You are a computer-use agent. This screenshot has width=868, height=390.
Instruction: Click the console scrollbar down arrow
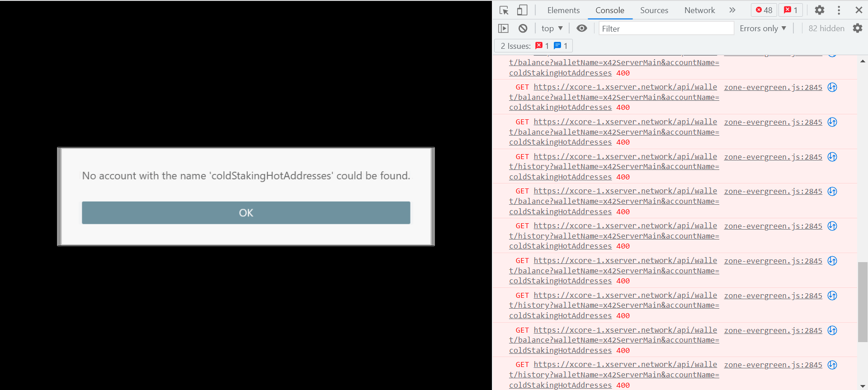tap(863, 385)
